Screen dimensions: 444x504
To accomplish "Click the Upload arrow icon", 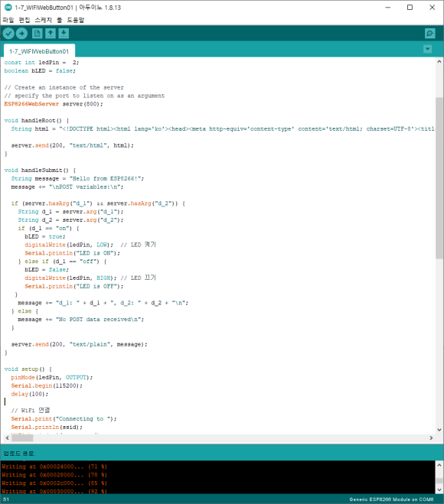I will [21, 34].
